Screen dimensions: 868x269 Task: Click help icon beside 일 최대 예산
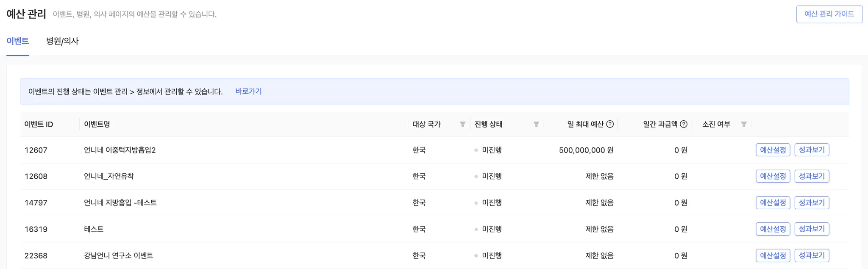pos(610,124)
